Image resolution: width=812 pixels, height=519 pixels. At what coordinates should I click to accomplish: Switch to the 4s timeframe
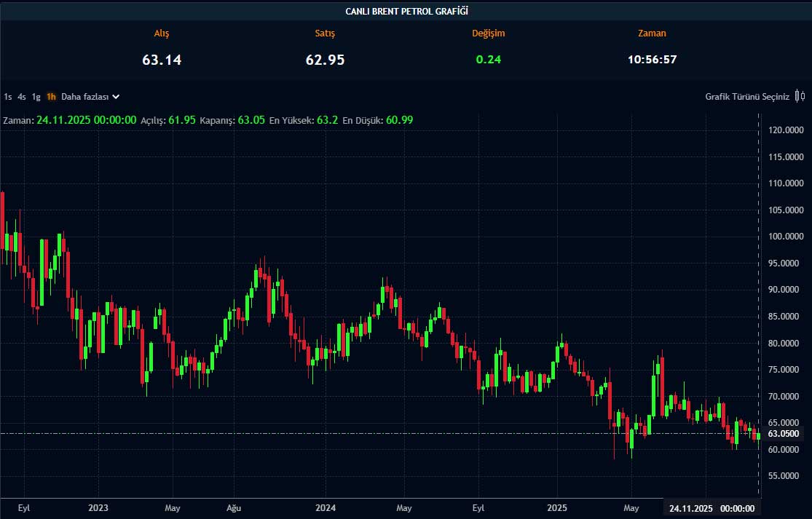(x=22, y=96)
